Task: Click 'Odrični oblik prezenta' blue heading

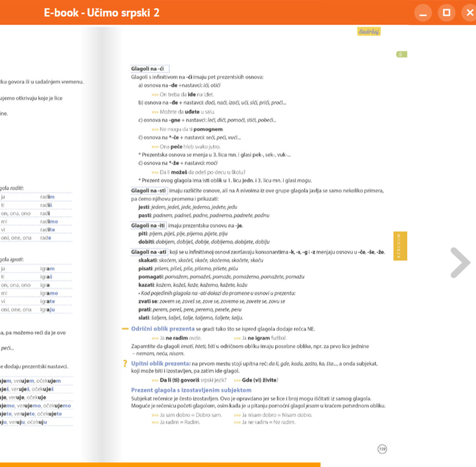Action: (163, 329)
